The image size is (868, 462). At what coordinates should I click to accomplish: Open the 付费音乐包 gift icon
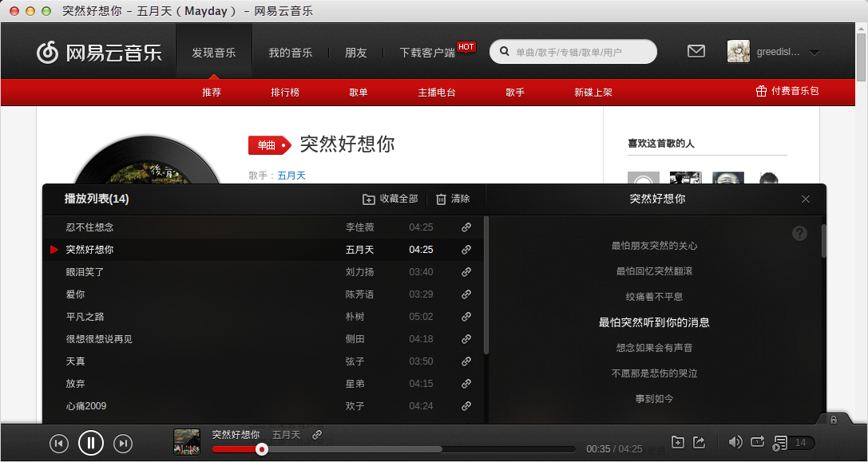point(761,91)
